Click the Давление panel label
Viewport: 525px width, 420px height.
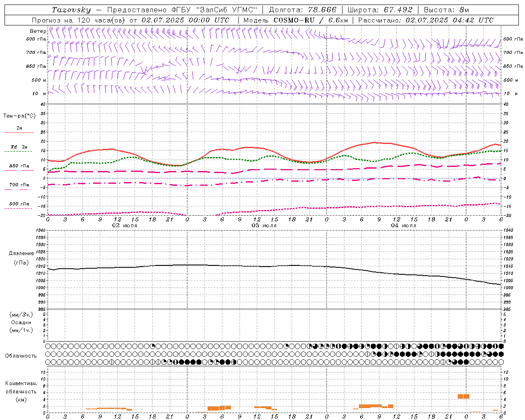21,253
